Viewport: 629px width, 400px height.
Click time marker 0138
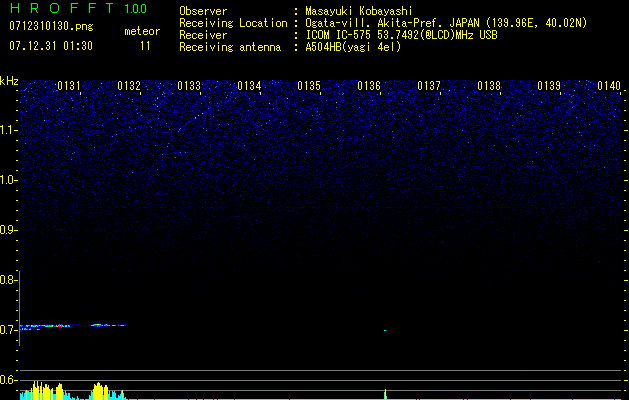pos(489,86)
